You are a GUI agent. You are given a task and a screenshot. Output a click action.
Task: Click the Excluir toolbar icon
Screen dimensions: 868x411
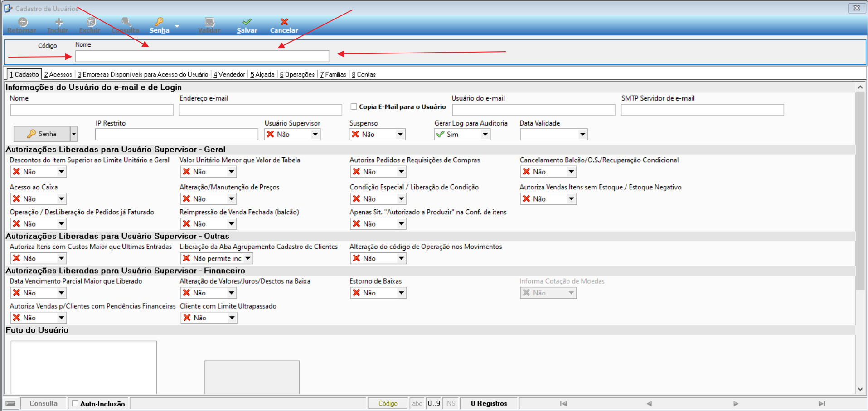point(91,22)
